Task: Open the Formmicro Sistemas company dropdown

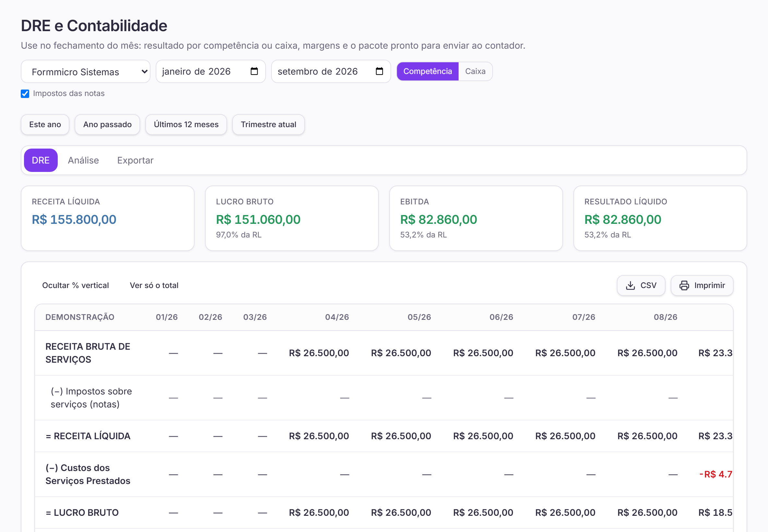Action: (86, 71)
